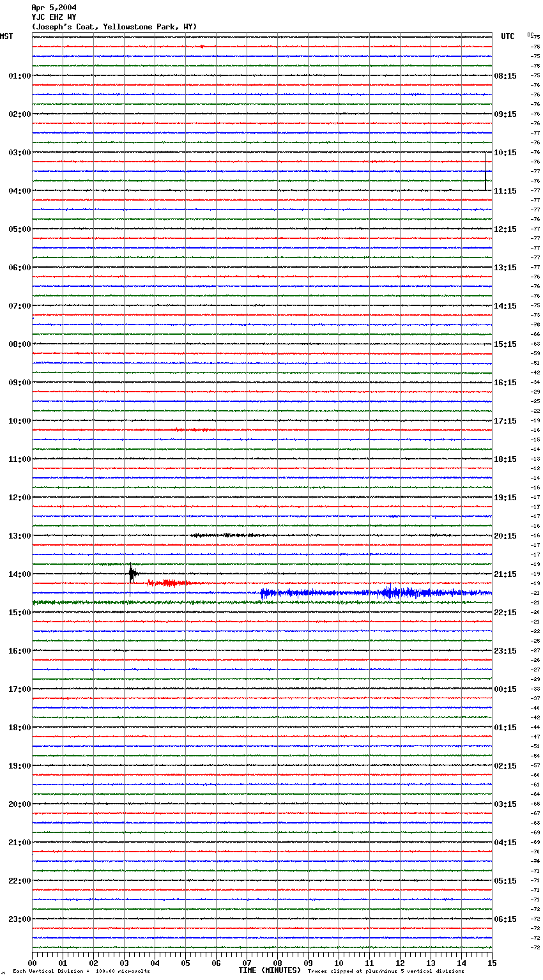Select the 13:15 UTC time label
This screenshot has height=980, width=543.
(x=505, y=268)
